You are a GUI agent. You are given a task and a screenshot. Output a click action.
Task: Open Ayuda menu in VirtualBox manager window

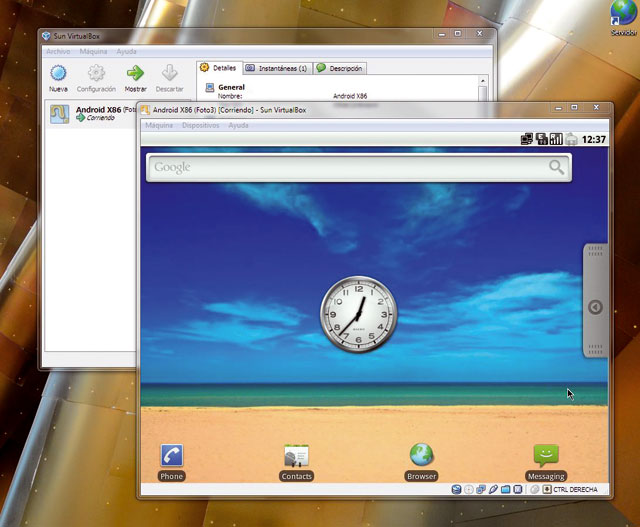127,51
